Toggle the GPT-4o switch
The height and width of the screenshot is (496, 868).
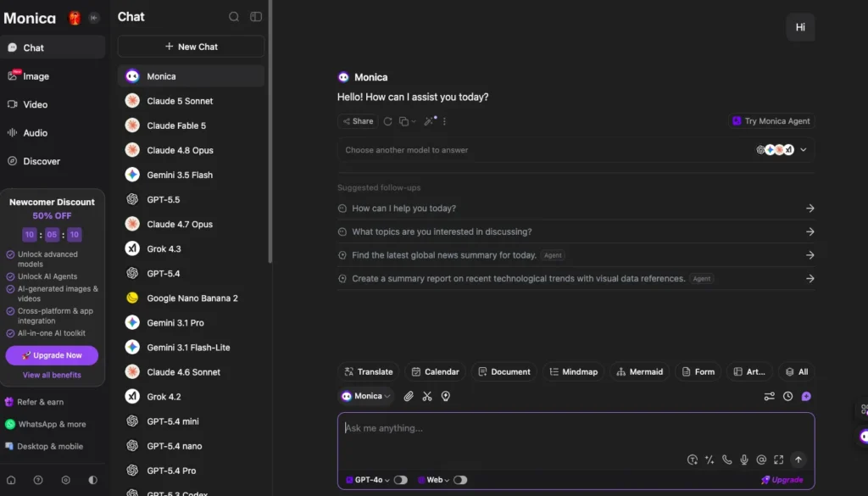click(401, 480)
